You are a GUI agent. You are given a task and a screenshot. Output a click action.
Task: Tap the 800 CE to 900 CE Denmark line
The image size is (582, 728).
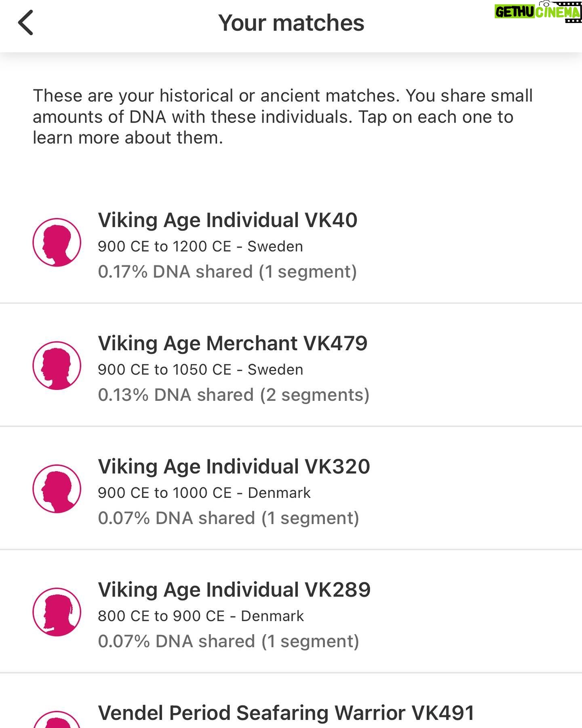point(200,616)
